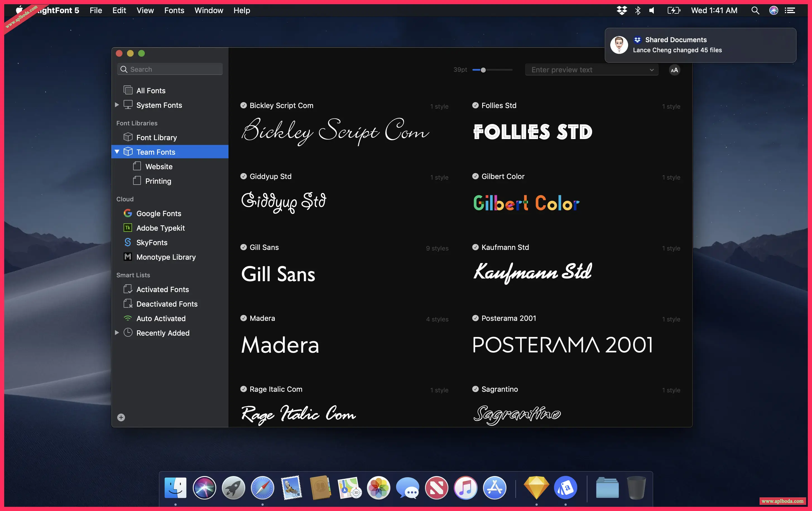Toggle activation checkmark for Gill Sans
Image resolution: width=812 pixels, height=511 pixels.
click(x=244, y=247)
